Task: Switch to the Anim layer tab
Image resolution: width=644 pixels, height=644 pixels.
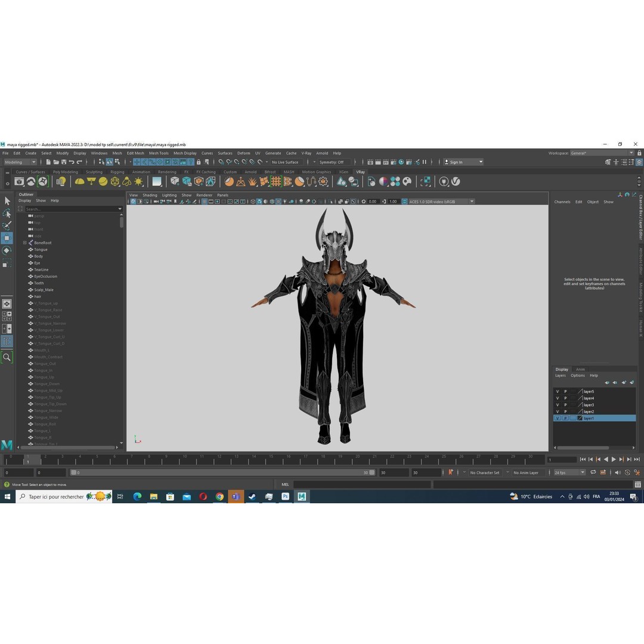Action: (580, 369)
